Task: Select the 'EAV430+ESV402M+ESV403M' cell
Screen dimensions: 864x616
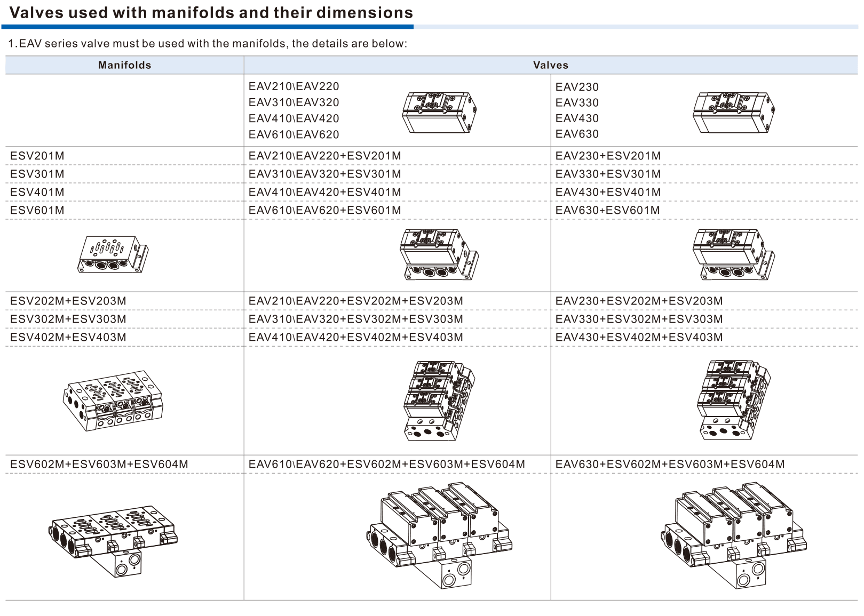Action: [704, 337]
